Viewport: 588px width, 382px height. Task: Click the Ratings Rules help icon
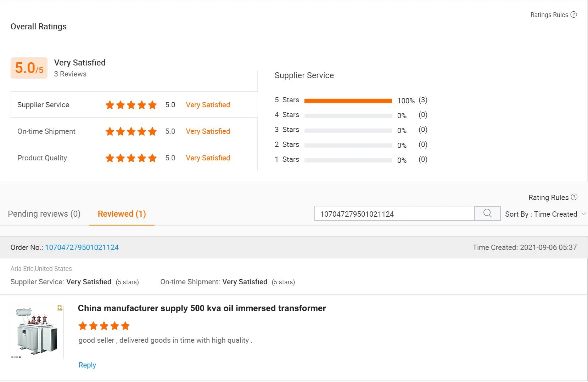tap(573, 15)
